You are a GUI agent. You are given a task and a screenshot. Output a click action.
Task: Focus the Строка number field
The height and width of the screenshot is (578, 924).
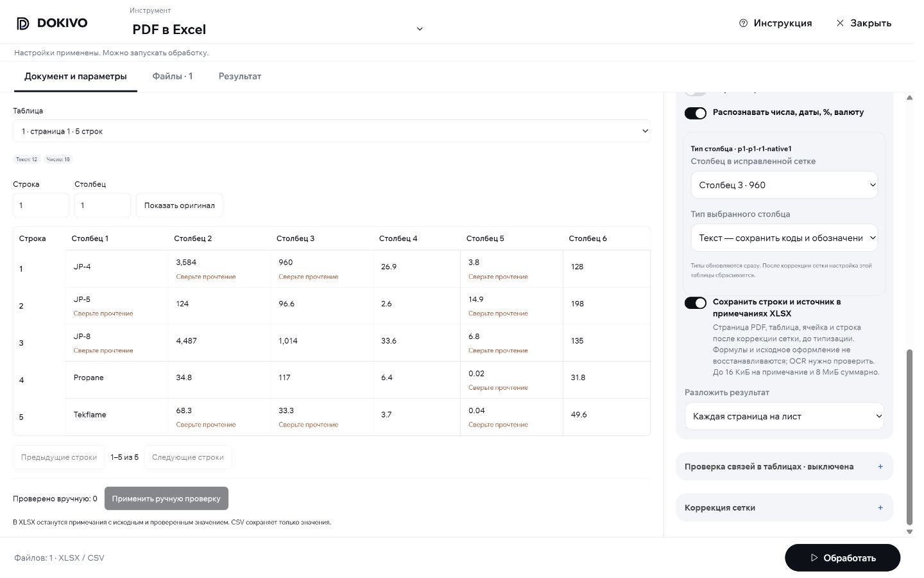coord(41,206)
